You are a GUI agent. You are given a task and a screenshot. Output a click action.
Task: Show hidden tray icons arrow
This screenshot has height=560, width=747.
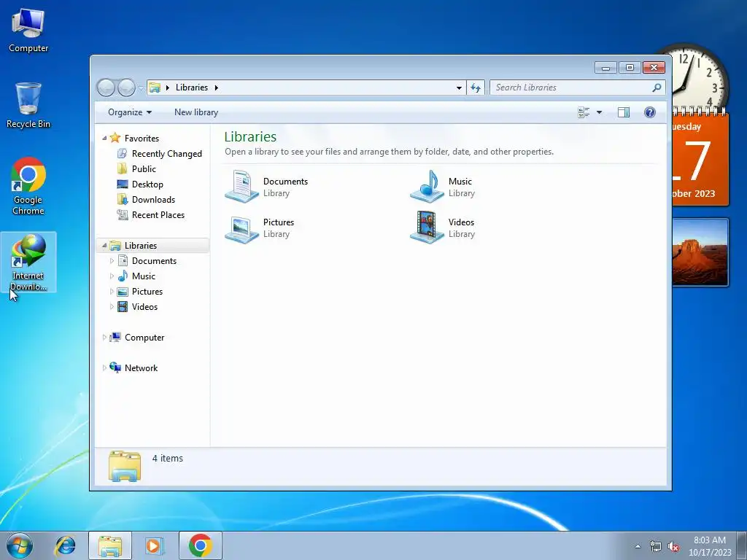(638, 547)
